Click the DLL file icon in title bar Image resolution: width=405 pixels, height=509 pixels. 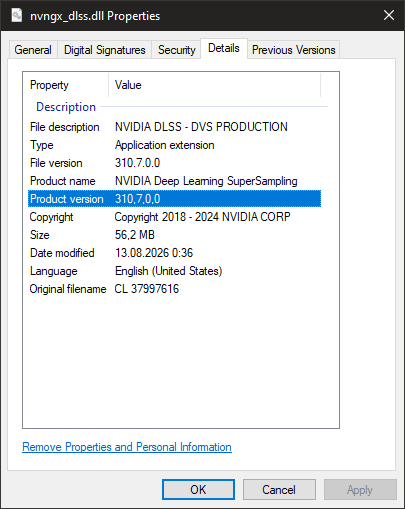click(17, 16)
